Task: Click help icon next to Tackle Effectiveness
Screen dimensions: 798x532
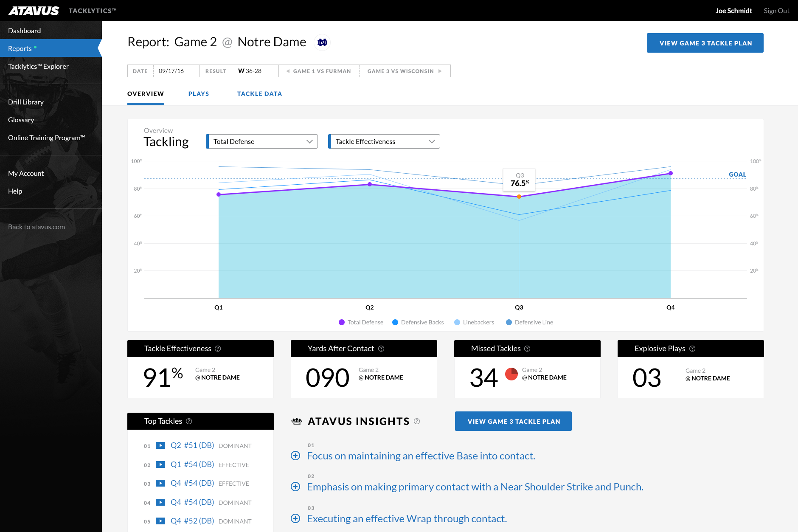Action: click(218, 349)
